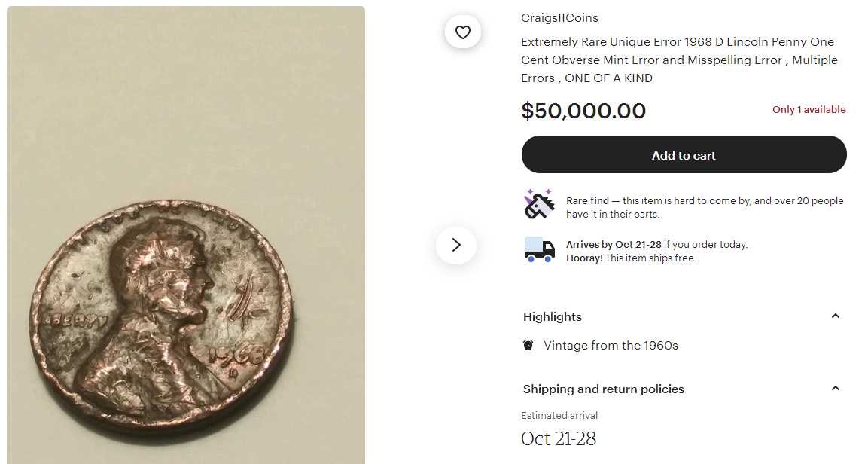The image size is (868, 464).
Task: Click the $50,000.00 price
Action: pyautogui.click(x=583, y=111)
